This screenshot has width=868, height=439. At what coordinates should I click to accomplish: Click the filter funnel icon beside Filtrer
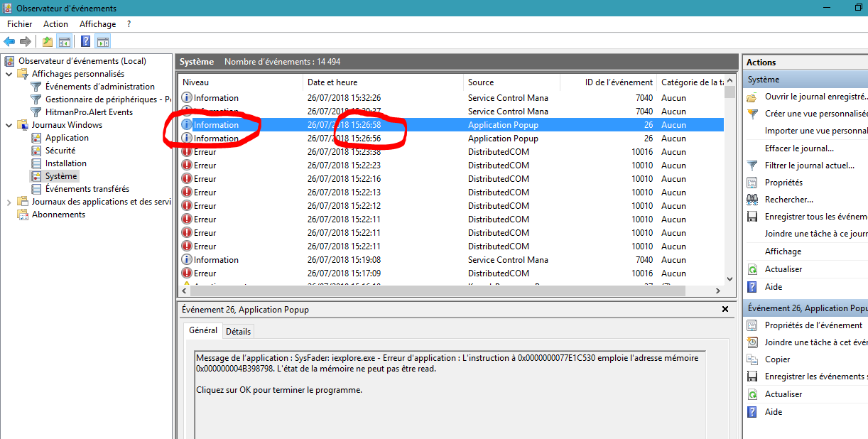click(x=752, y=166)
